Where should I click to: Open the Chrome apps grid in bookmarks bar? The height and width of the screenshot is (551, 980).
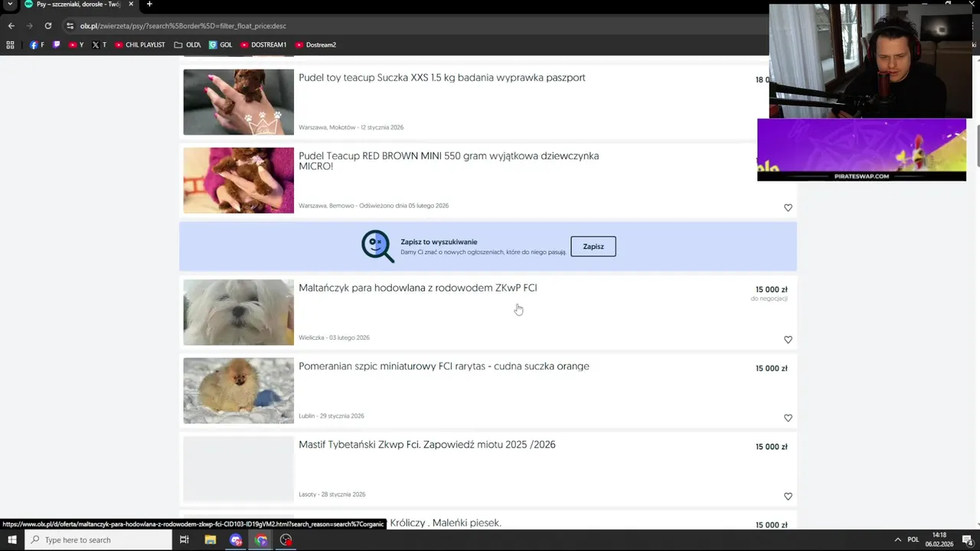coord(10,44)
